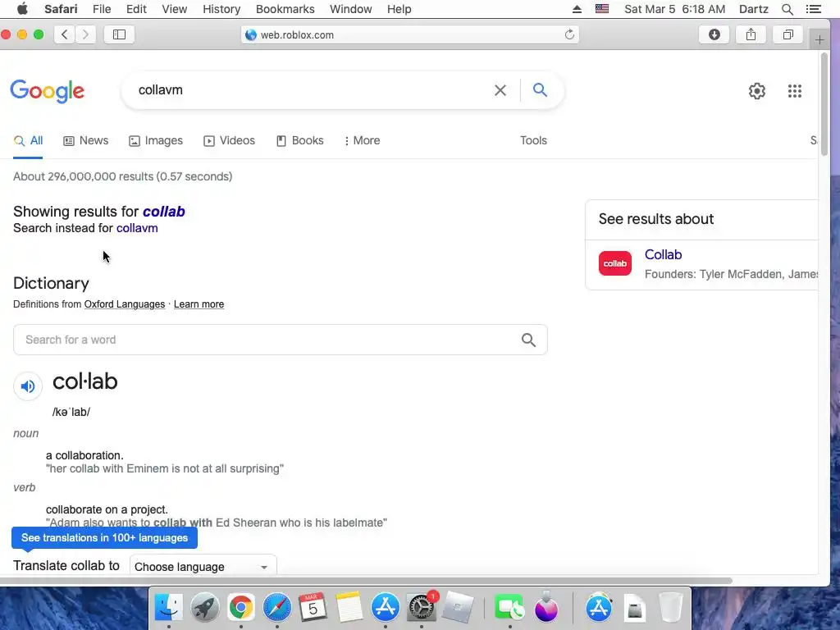Click the Learn more link
840x630 pixels.
pos(199,304)
